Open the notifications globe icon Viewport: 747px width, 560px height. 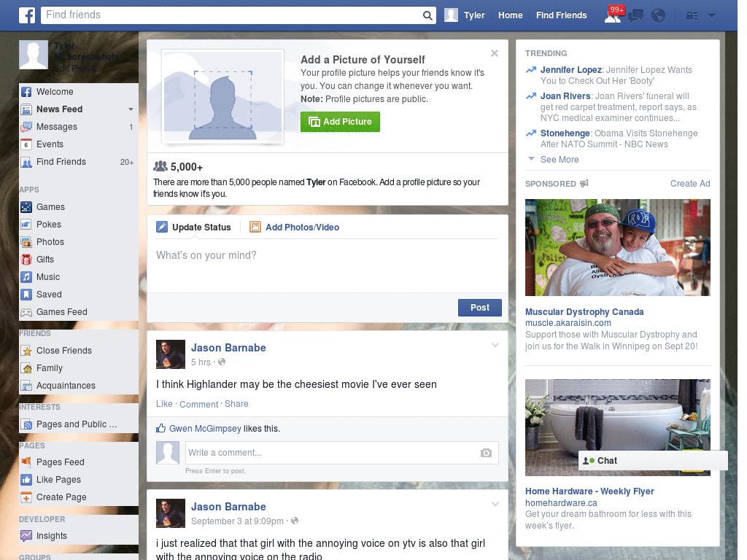tap(659, 16)
